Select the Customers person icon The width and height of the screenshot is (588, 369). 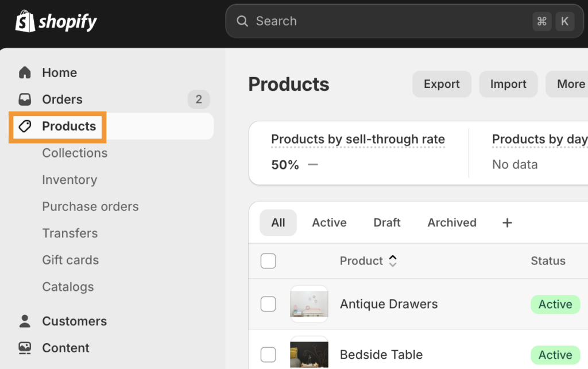point(25,321)
